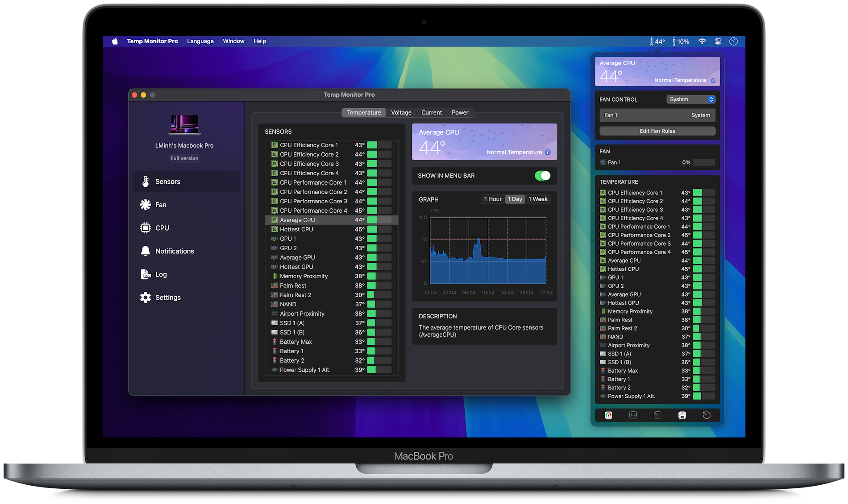Open the System Information icon in popup footer

682,415
